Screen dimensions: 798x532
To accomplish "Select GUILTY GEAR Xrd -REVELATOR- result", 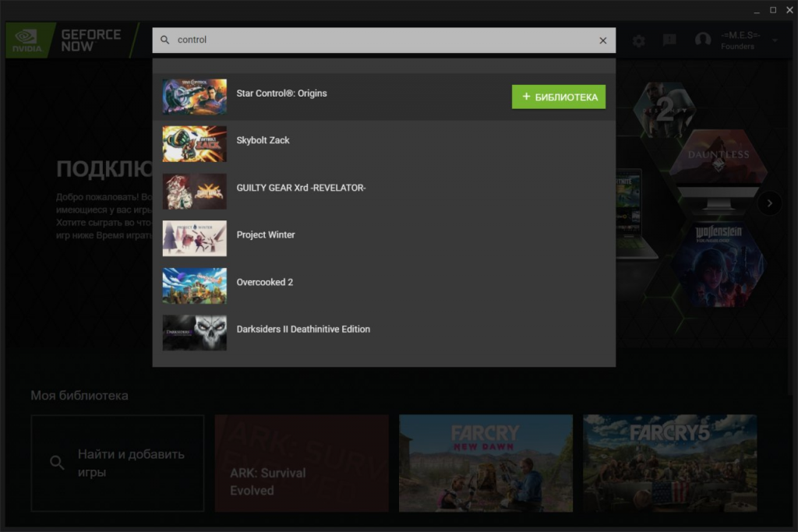I will click(383, 192).
